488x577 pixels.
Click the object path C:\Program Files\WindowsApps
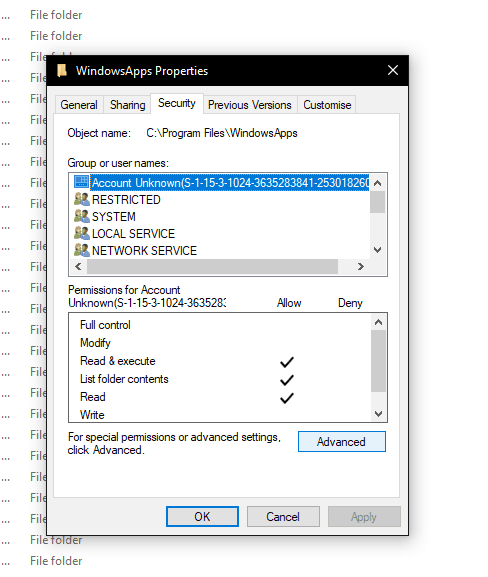pyautogui.click(x=222, y=133)
